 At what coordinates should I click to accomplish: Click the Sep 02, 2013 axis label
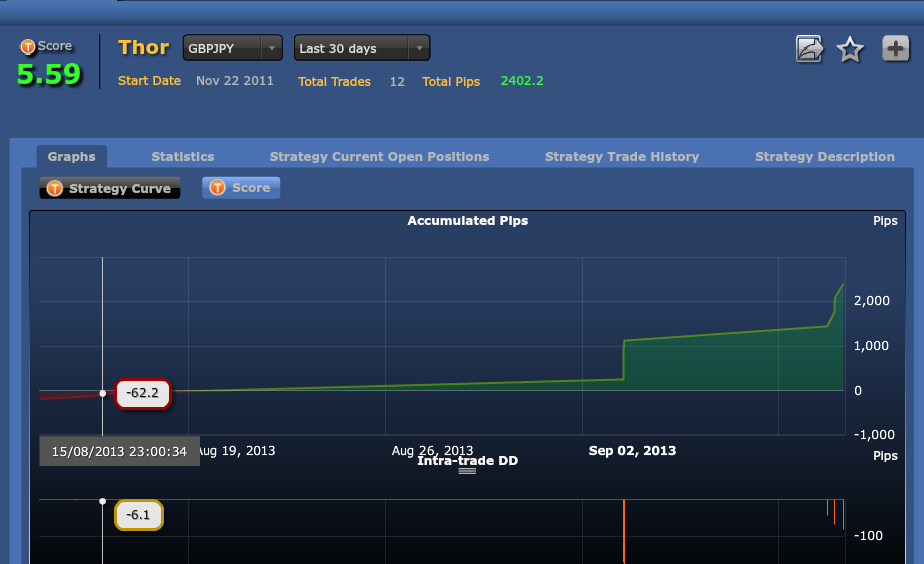(x=632, y=451)
